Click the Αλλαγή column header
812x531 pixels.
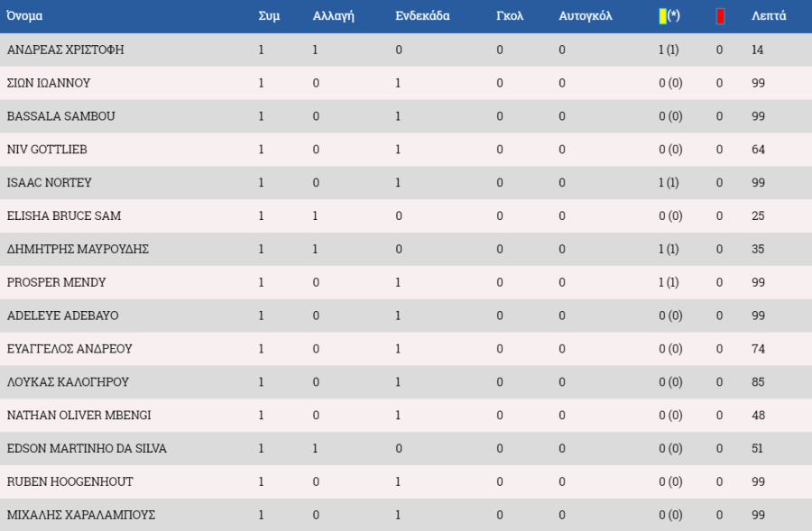point(333,16)
